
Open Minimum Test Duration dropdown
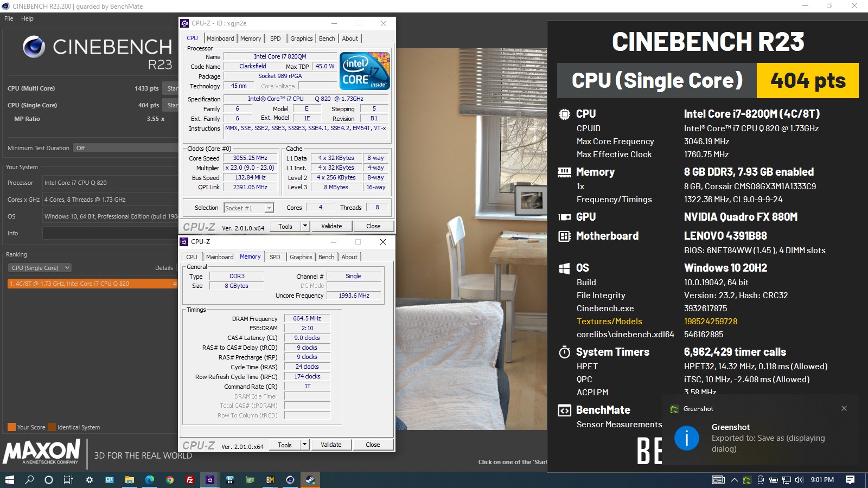pos(125,148)
